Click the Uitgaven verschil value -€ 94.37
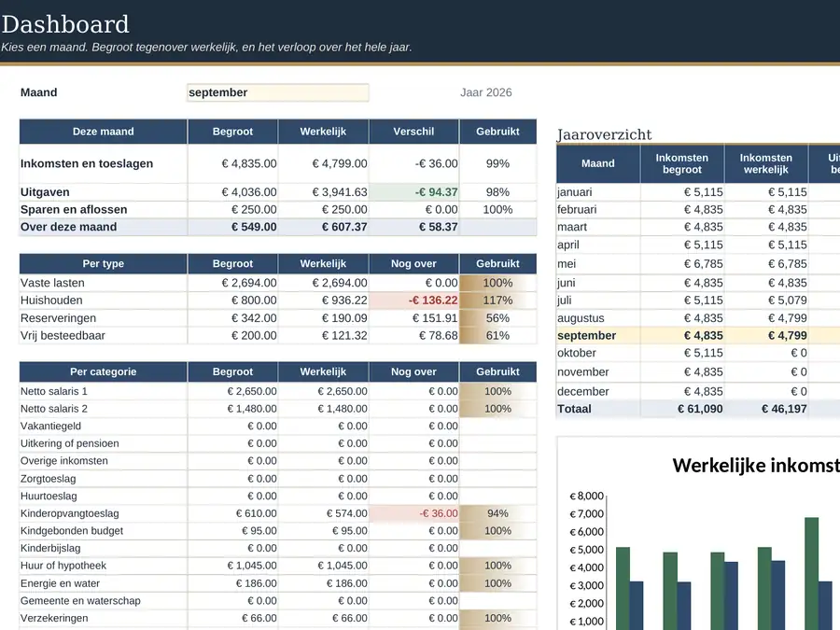 tap(414, 192)
